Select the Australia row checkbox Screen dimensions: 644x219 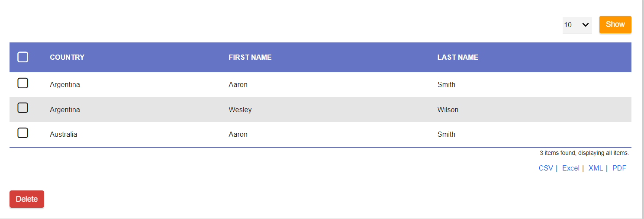(x=23, y=133)
